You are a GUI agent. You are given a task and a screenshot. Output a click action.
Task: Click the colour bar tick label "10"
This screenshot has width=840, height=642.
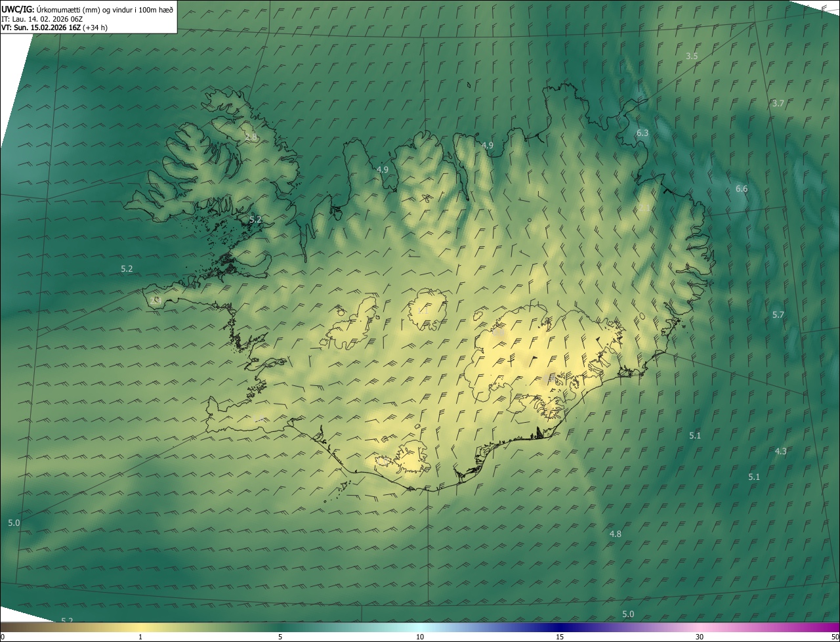tap(420, 637)
